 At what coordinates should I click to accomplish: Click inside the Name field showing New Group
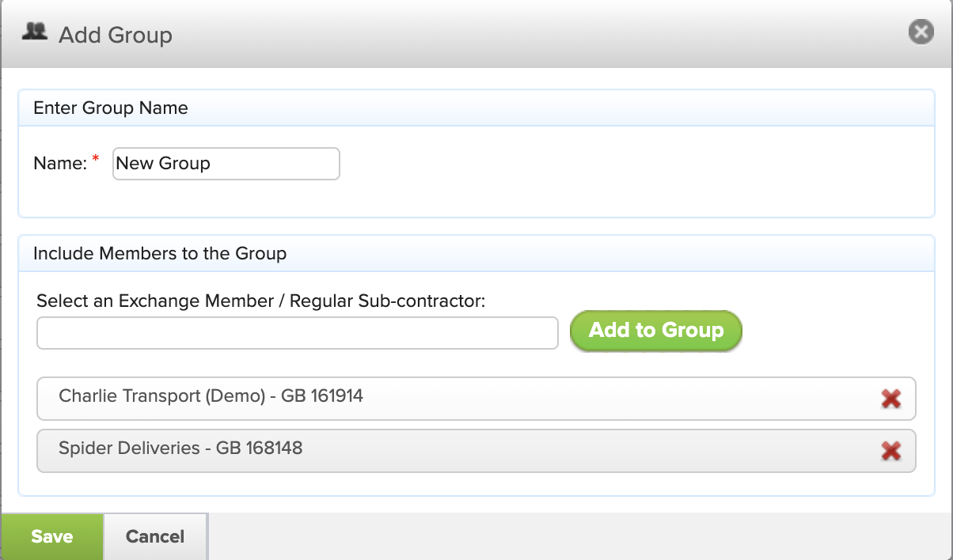point(226,163)
